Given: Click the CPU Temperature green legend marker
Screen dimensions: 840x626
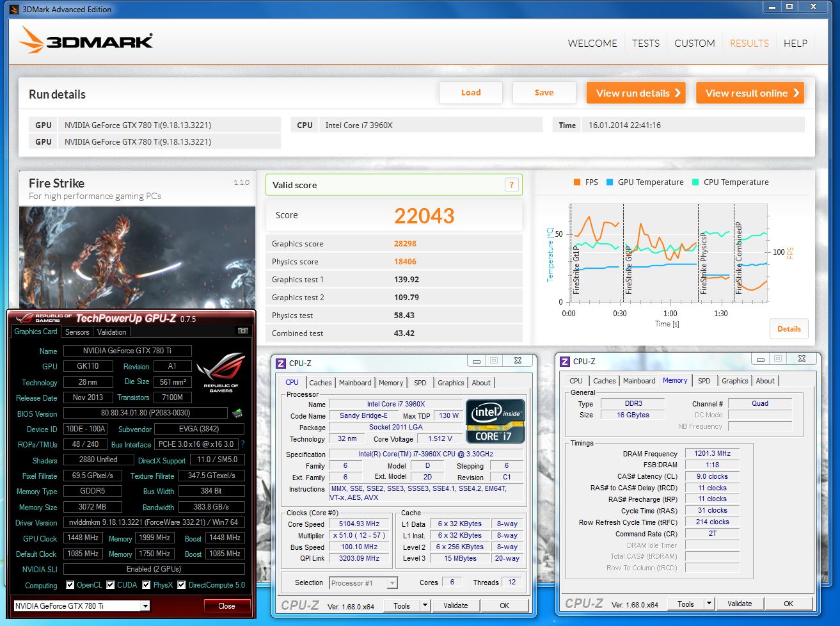Looking at the screenshot, I should [695, 182].
